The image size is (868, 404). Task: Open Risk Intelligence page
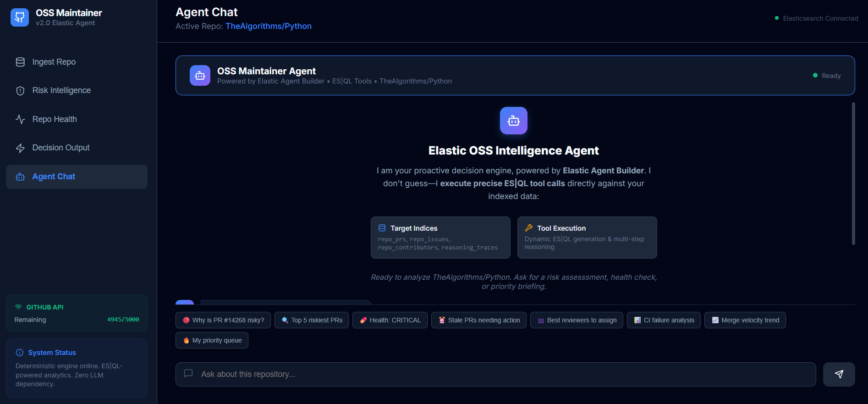click(x=77, y=91)
